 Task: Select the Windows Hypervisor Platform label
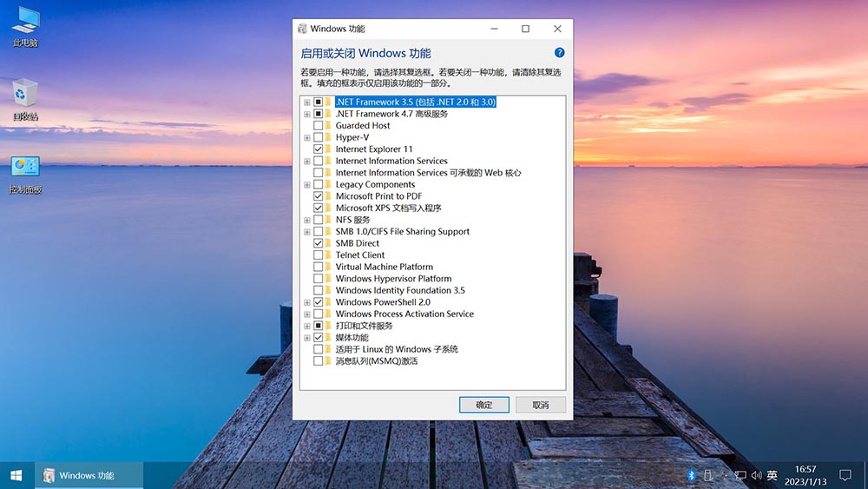393,279
